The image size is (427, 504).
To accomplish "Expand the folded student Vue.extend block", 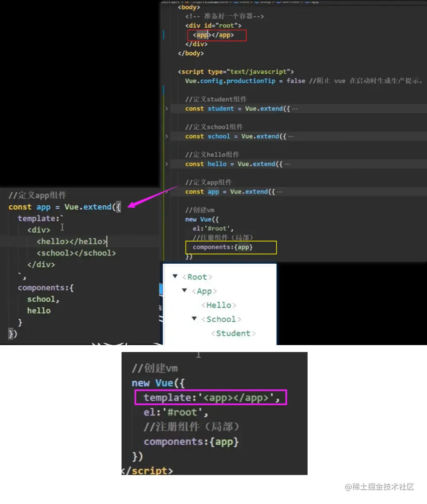I will (x=166, y=109).
